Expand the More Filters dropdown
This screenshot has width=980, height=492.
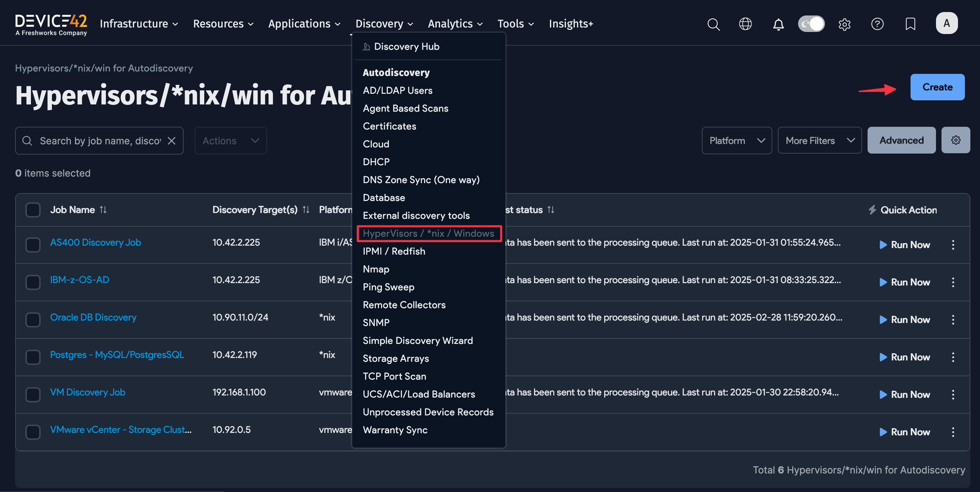819,140
